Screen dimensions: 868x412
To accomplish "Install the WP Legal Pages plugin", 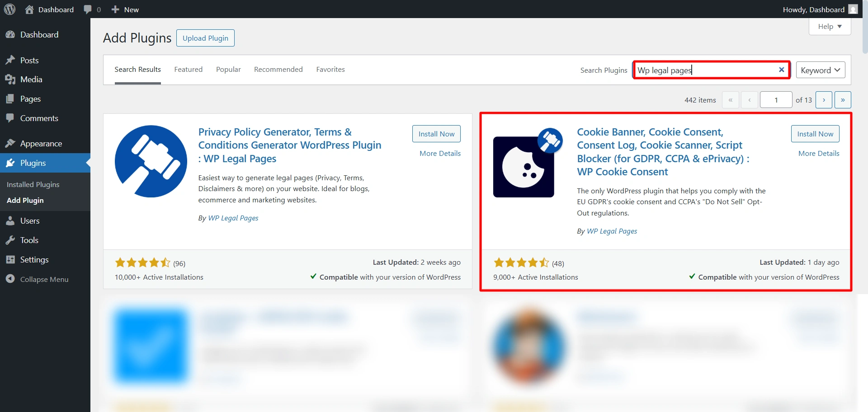I will coord(436,134).
